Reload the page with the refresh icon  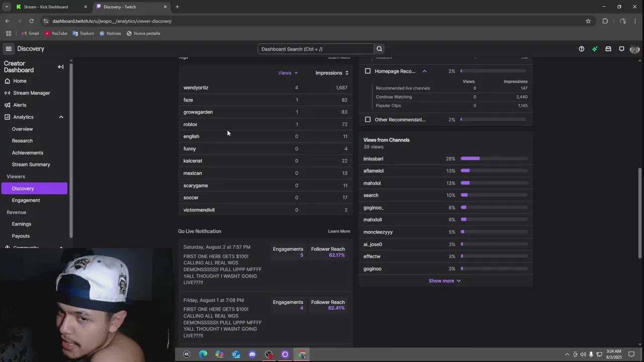[x=31, y=21]
